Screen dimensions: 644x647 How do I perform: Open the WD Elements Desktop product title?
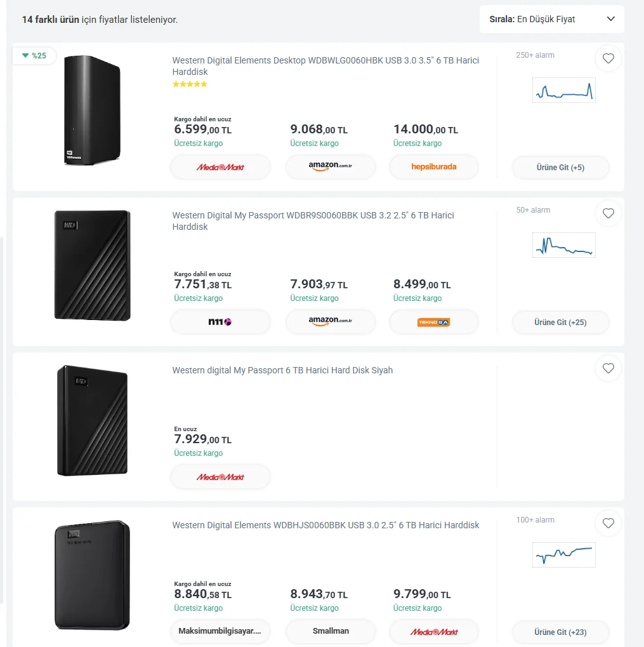coord(325,66)
